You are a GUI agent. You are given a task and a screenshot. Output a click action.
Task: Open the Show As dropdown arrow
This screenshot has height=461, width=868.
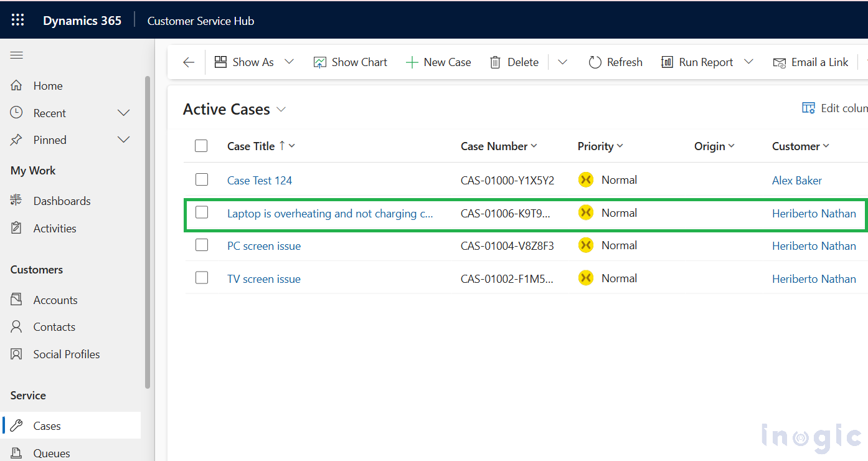[289, 62]
